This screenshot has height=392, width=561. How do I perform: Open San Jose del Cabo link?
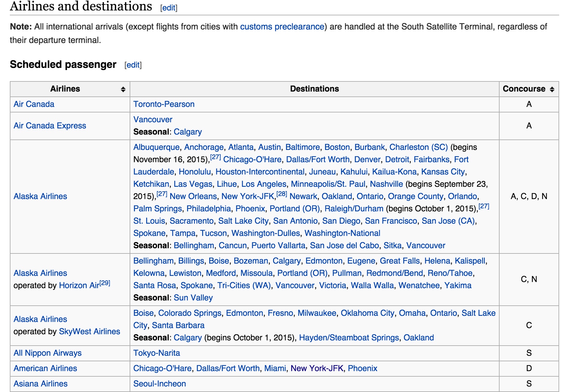(x=344, y=245)
